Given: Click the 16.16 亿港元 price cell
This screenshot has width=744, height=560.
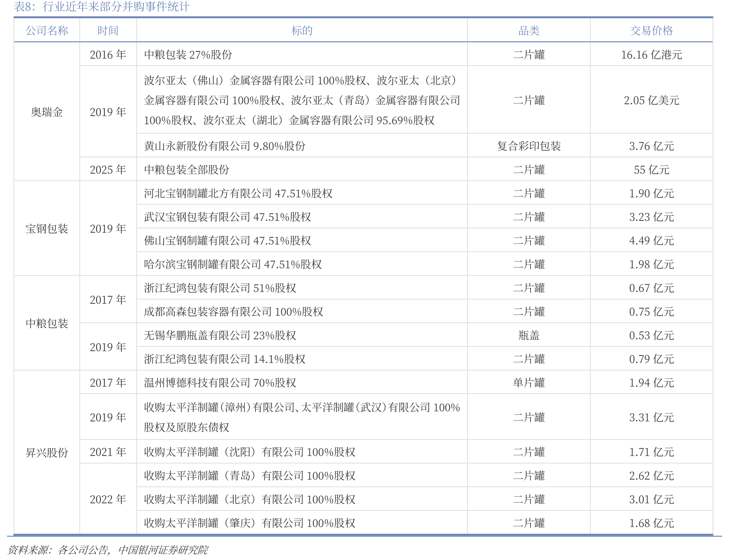Looking at the screenshot, I should (651, 54).
